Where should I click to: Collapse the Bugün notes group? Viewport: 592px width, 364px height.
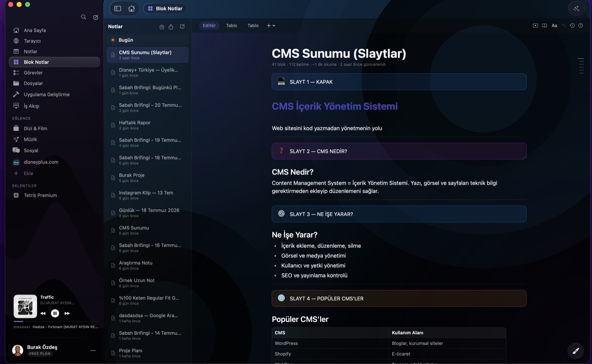pos(148,40)
